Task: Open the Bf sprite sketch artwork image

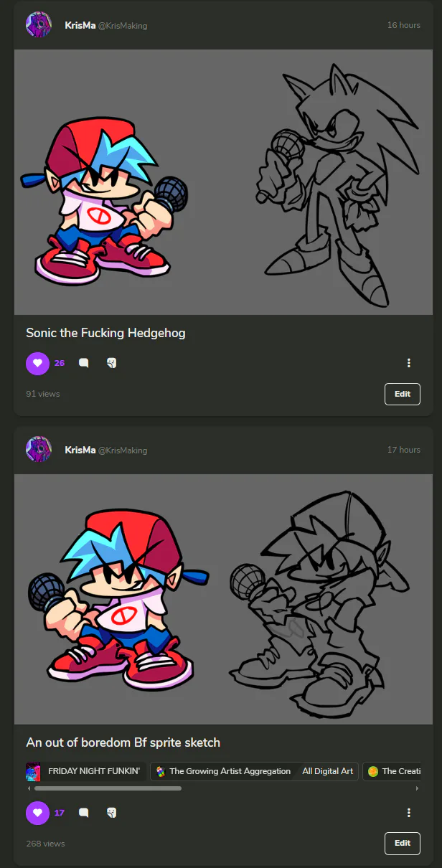Action: tap(222, 599)
